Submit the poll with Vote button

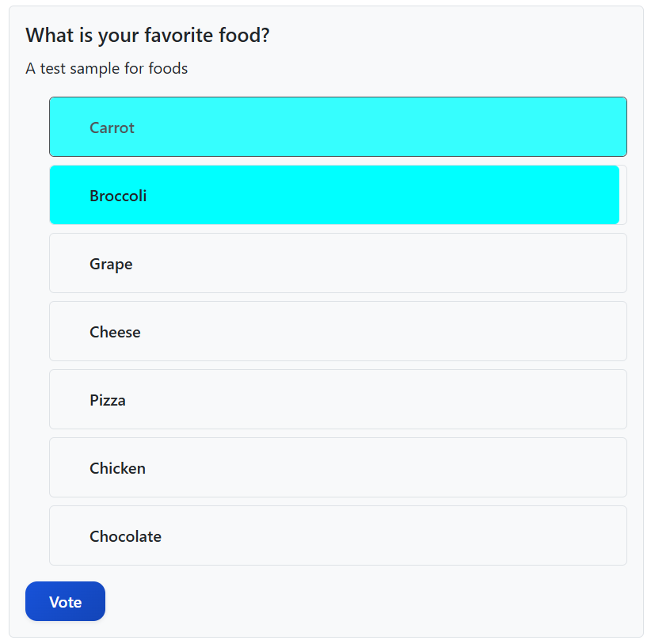click(x=65, y=601)
